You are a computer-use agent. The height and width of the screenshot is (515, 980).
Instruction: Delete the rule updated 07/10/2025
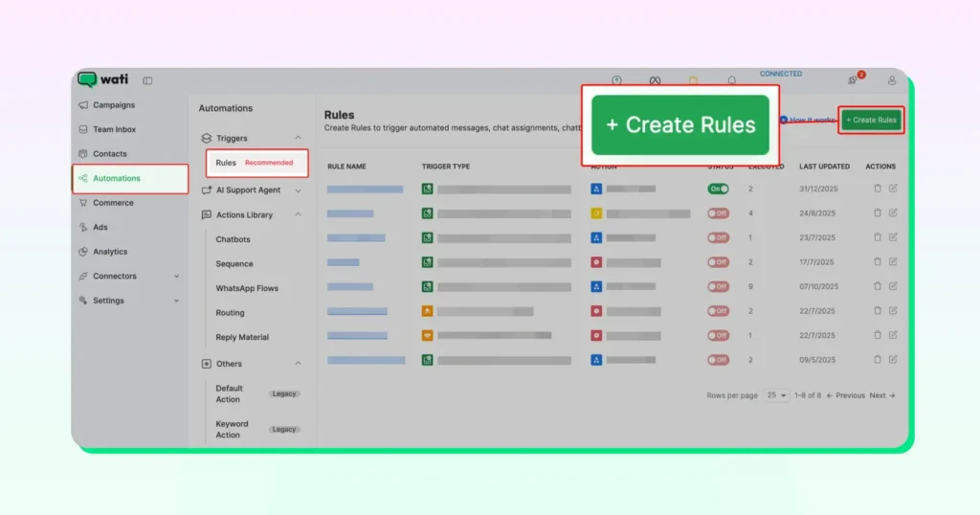coord(878,285)
